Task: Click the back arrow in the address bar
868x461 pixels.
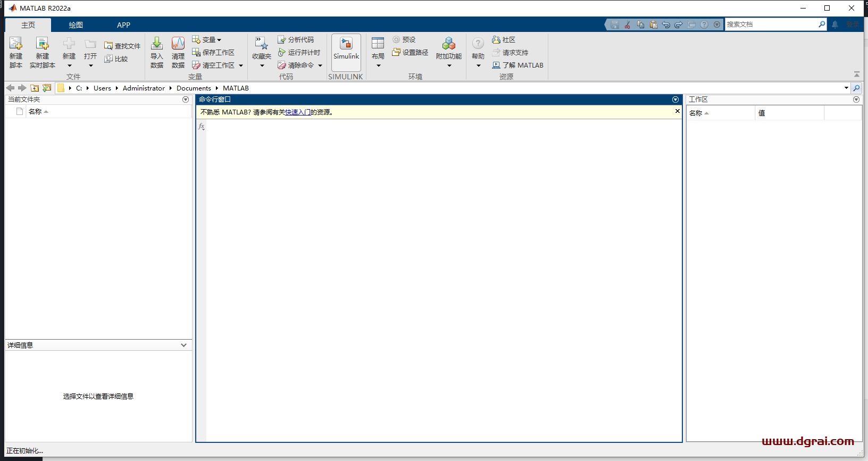Action: tap(10, 88)
